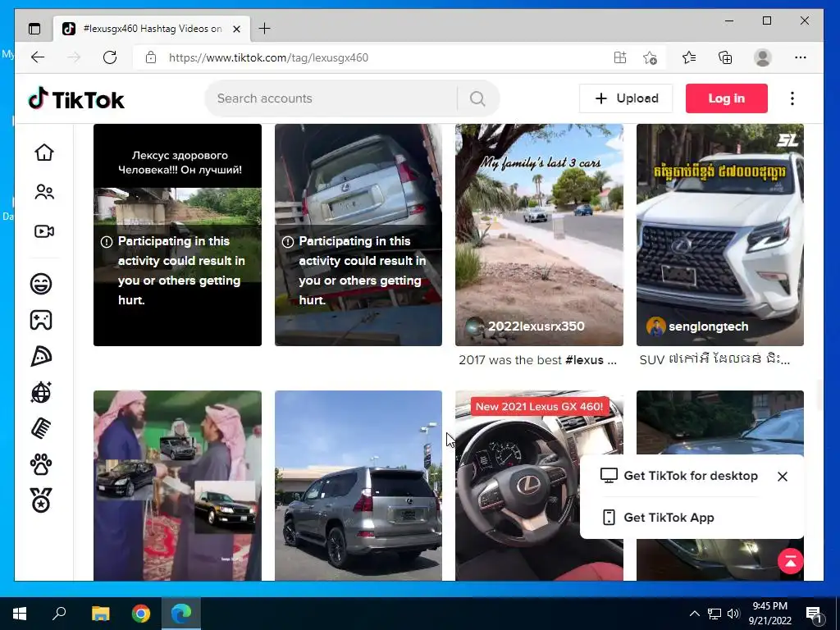Add this page to favorites star icon
This screenshot has width=840, height=630.
[650, 57]
